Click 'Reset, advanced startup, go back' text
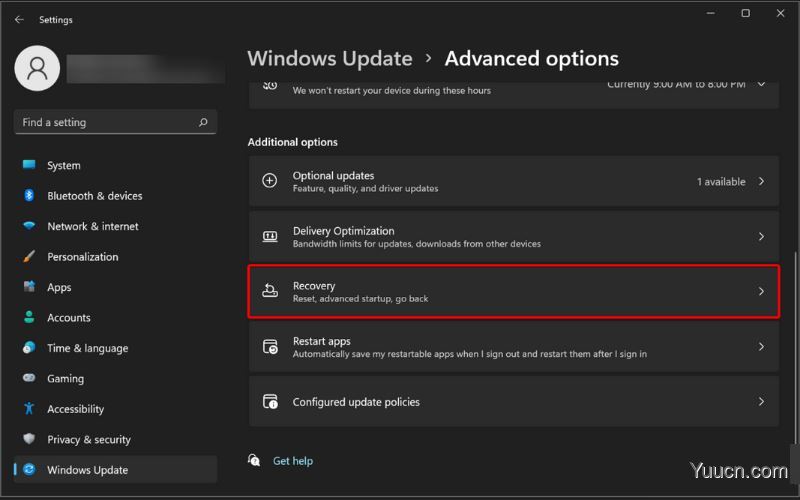 point(360,298)
